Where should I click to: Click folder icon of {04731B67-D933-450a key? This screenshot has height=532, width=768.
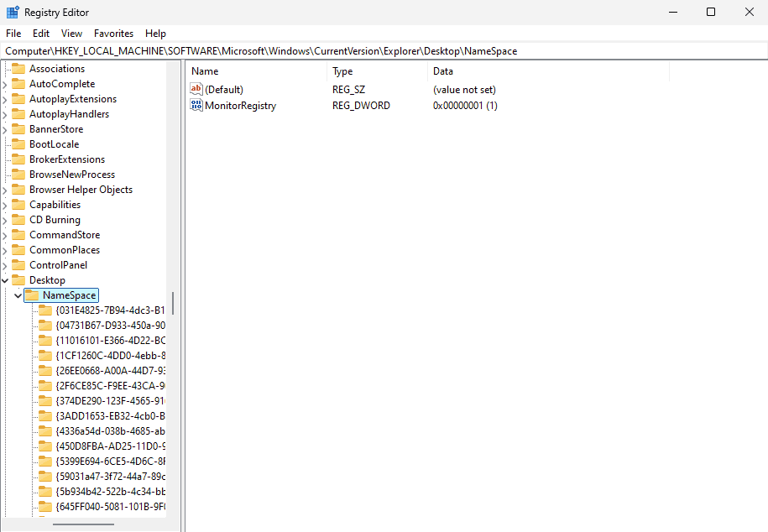click(x=45, y=326)
